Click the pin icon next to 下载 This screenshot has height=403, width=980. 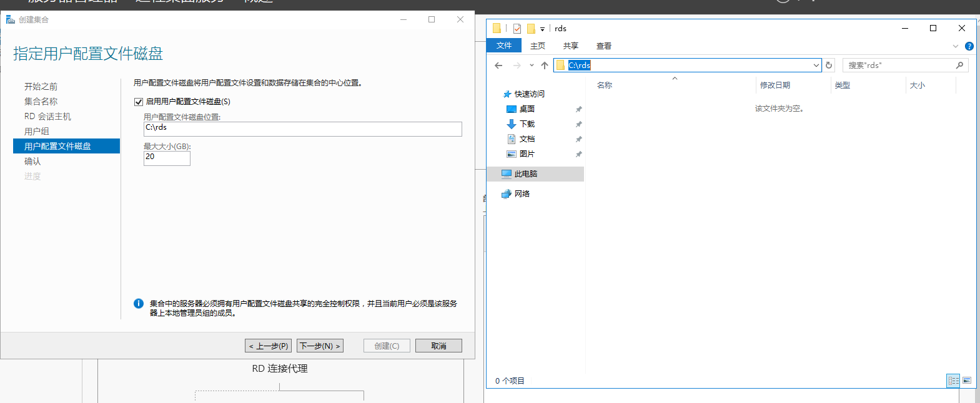[x=578, y=124]
